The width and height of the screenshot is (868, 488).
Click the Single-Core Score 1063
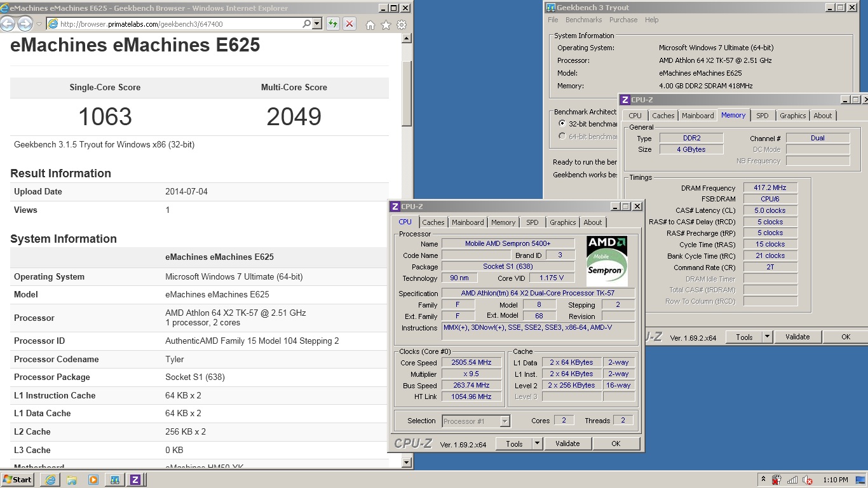105,117
